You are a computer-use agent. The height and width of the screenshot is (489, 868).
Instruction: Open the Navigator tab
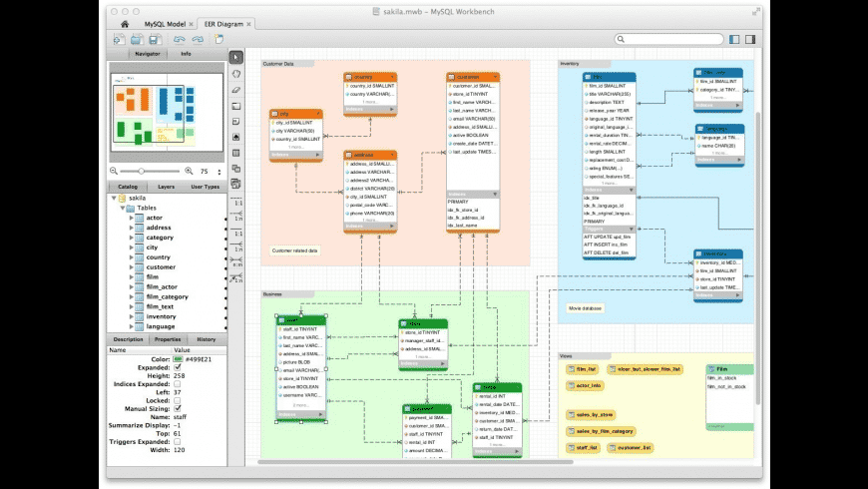pyautogui.click(x=148, y=54)
